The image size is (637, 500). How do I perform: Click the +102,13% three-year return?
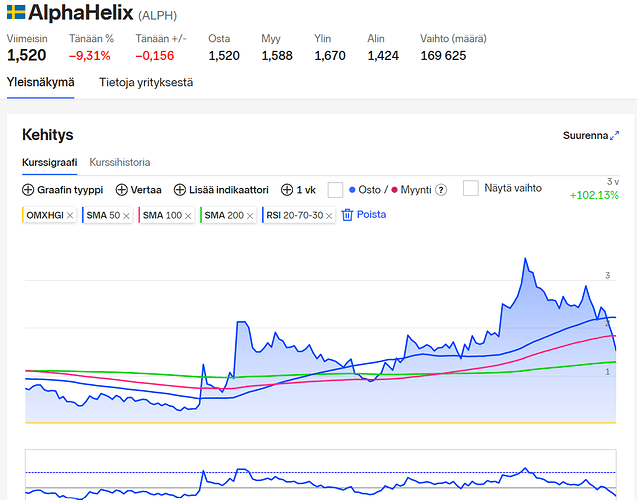pos(594,195)
